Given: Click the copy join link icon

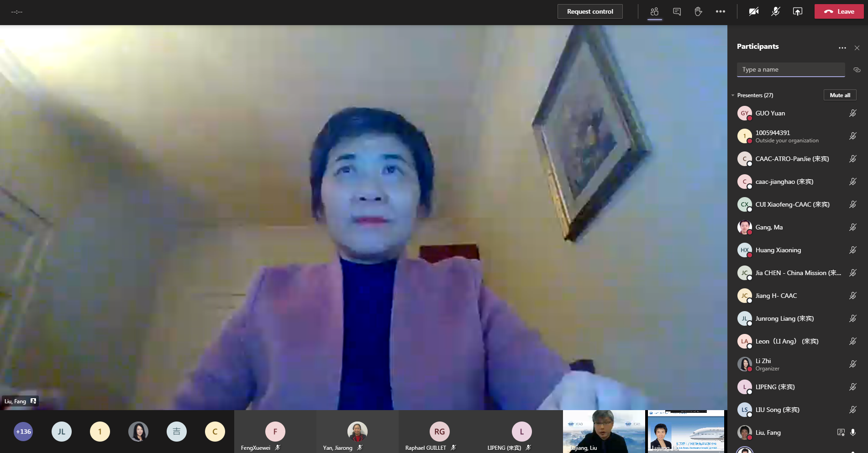Looking at the screenshot, I should click(857, 70).
